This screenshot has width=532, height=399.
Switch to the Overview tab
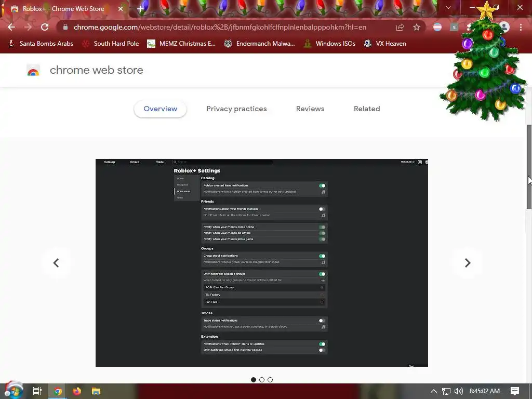(x=160, y=109)
